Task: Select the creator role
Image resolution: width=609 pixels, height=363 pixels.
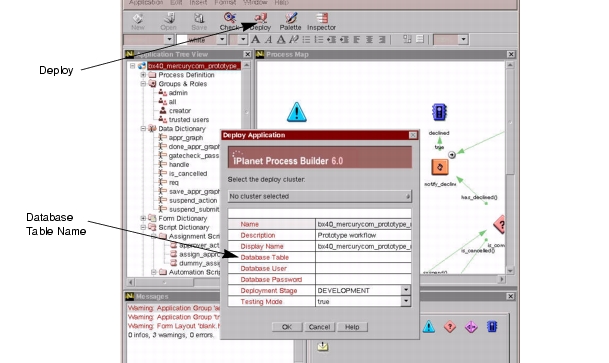Action: 180,111
